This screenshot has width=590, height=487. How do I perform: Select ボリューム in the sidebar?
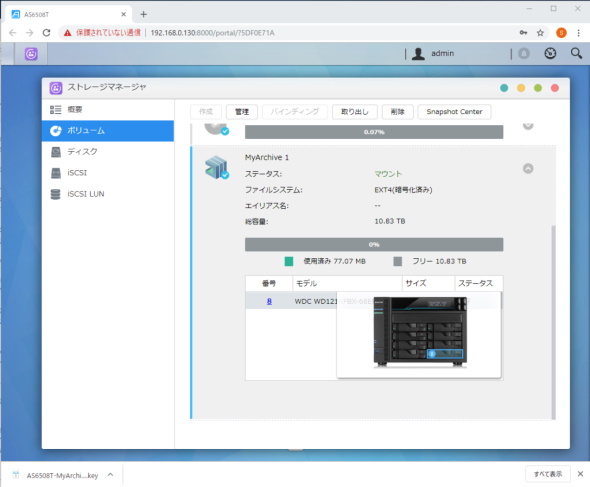click(x=108, y=131)
